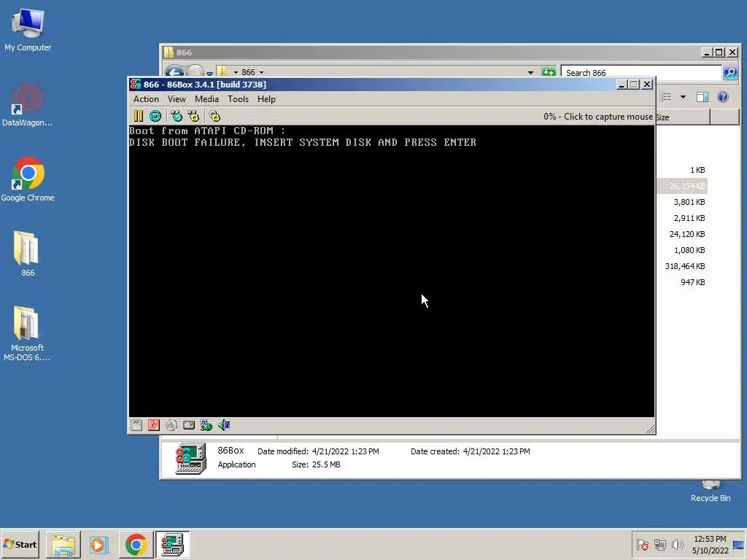Select the file sized 3,801 KB
This screenshot has height=560, width=747.
[x=689, y=202]
